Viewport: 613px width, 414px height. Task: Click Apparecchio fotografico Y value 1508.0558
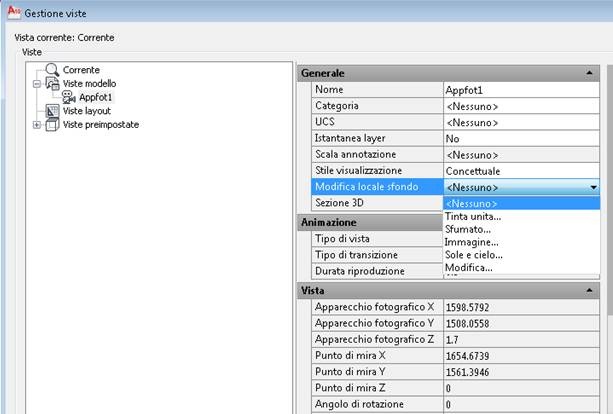[521, 324]
